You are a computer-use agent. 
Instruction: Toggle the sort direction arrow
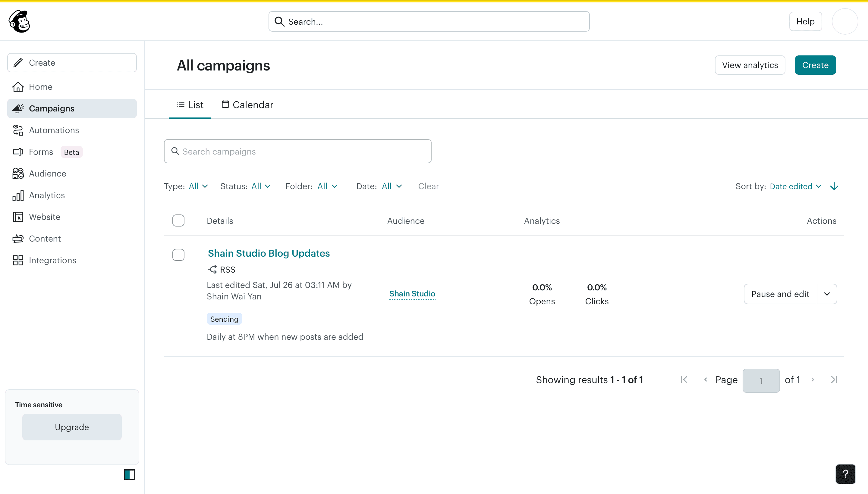pos(834,186)
